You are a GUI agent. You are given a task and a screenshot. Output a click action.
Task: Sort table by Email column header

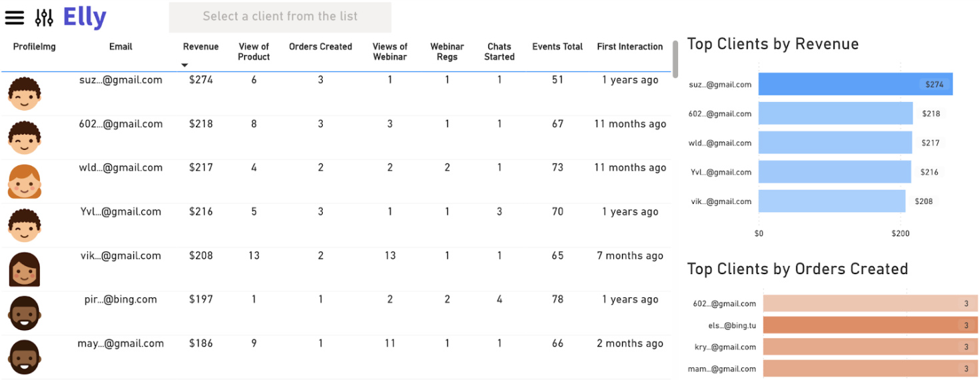(x=121, y=47)
